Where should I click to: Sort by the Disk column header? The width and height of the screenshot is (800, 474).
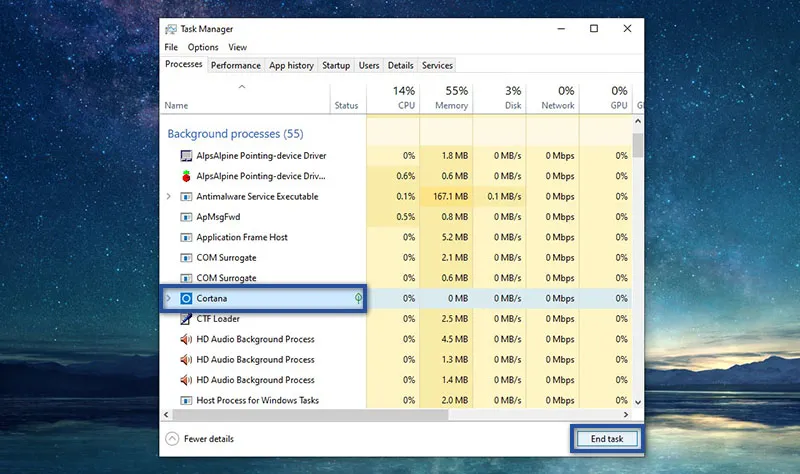coord(499,98)
